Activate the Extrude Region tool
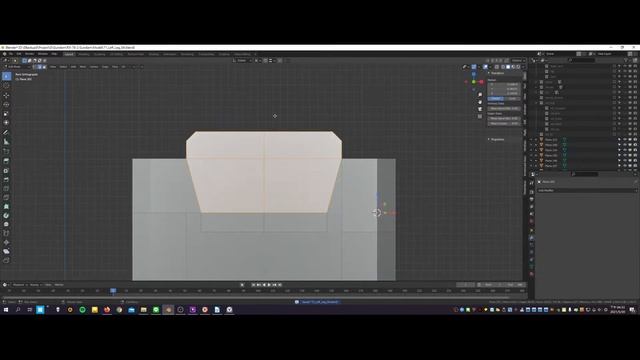 click(7, 161)
